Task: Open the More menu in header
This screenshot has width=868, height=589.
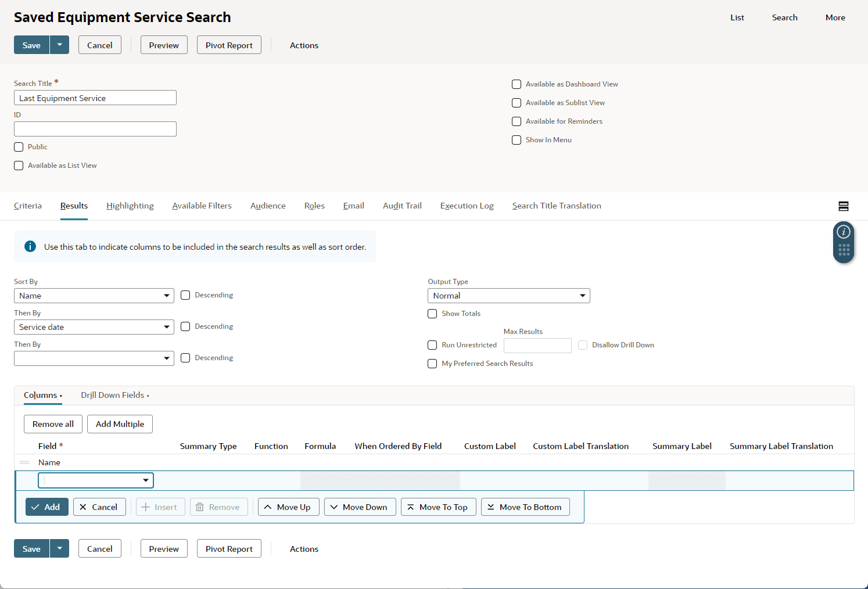Action: click(835, 17)
